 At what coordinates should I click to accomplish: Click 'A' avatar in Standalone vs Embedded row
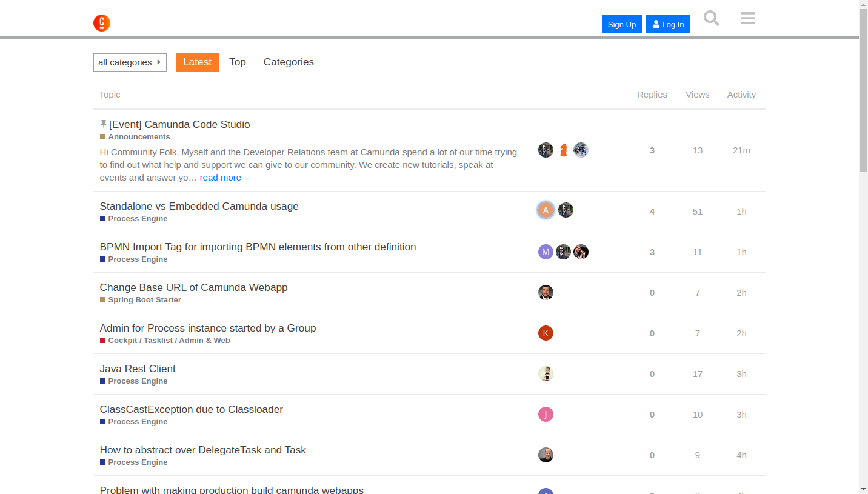point(546,210)
